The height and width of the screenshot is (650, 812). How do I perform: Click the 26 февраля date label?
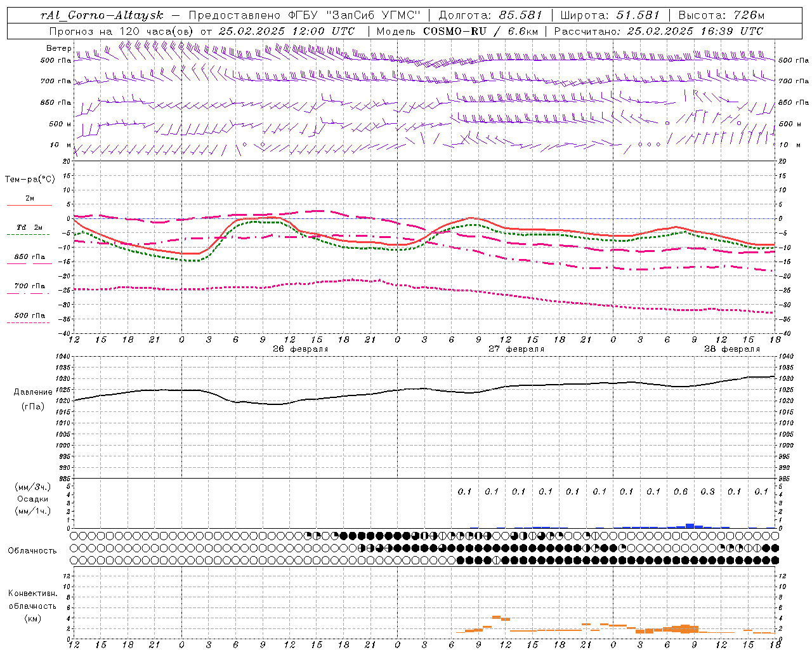[301, 349]
